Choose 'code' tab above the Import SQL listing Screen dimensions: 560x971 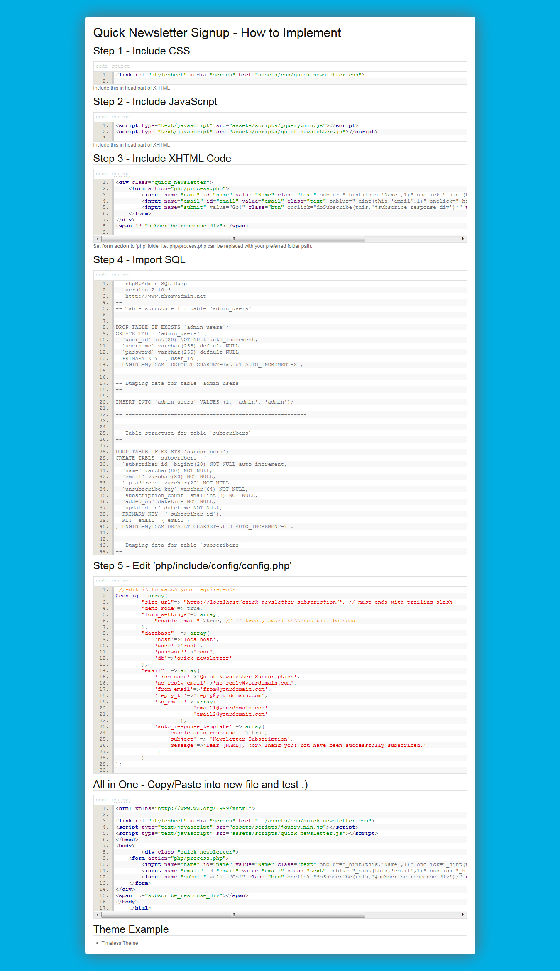pyautogui.click(x=101, y=275)
